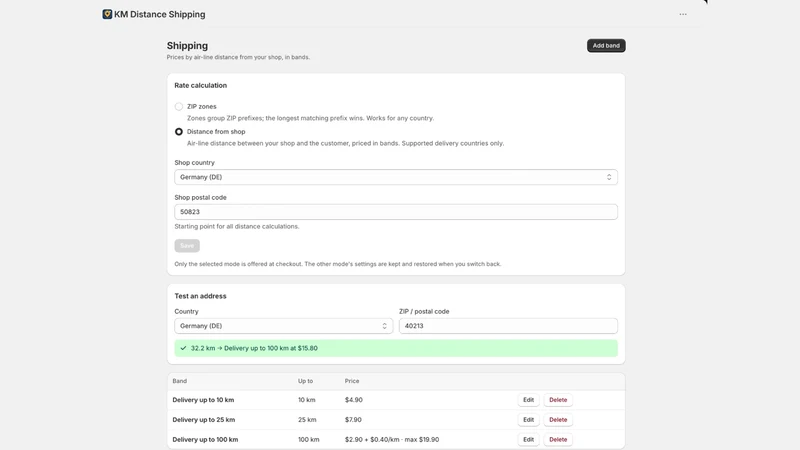Viewport: 800px width, 450px height.
Task: Click the Rate calculation section title
Action: [x=201, y=85]
